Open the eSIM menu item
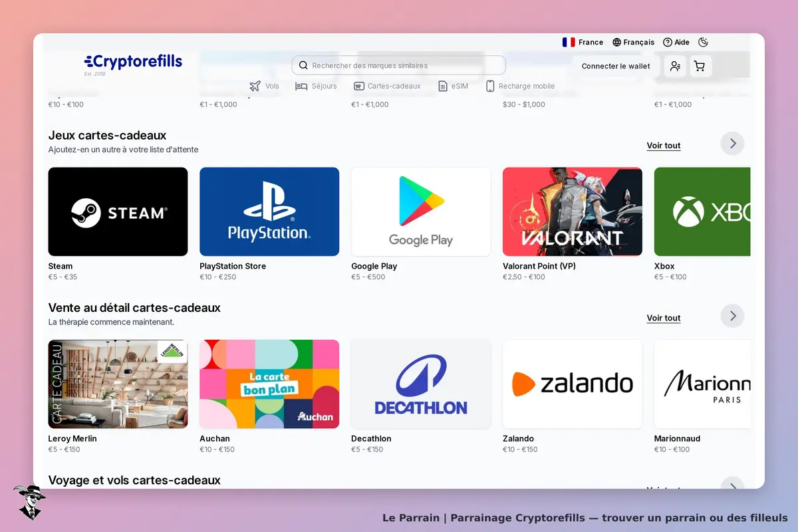The height and width of the screenshot is (532, 798). pyautogui.click(x=453, y=86)
